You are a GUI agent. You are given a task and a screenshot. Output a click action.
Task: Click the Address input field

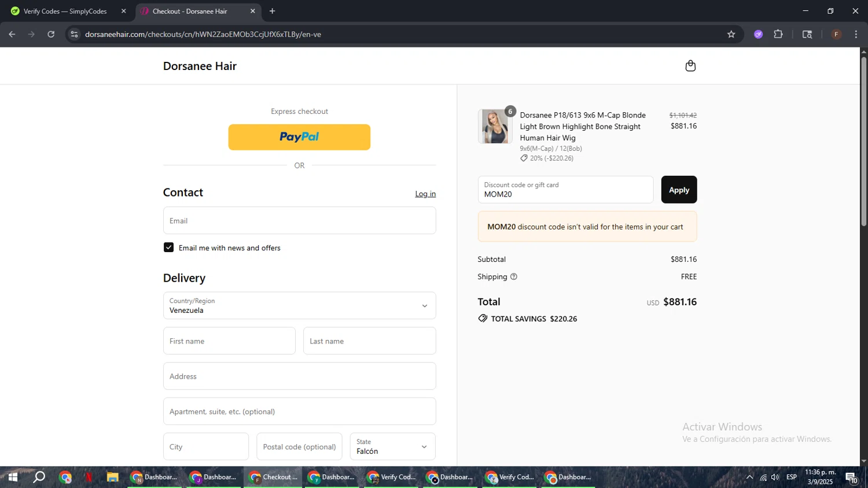[299, 376]
